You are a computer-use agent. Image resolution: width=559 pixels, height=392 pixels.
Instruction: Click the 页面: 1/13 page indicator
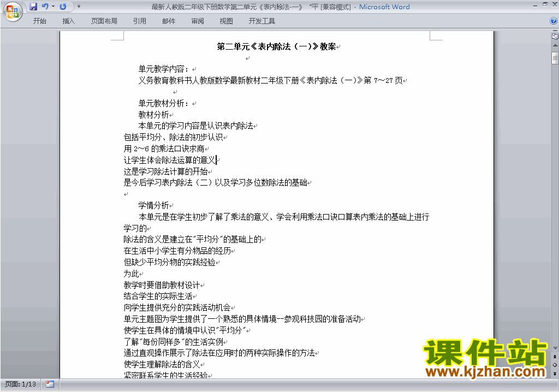(x=21, y=384)
